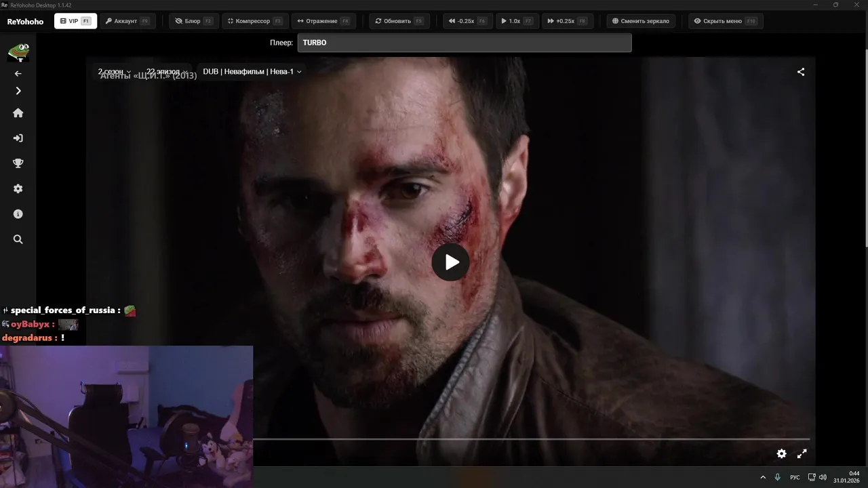Image resolution: width=868 pixels, height=488 pixels.
Task: Click the webcam overlay thumbnail
Action: (126, 417)
